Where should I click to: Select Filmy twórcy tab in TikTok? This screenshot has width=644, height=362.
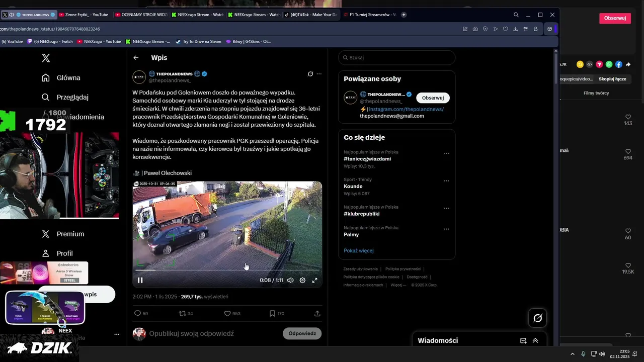click(x=596, y=94)
